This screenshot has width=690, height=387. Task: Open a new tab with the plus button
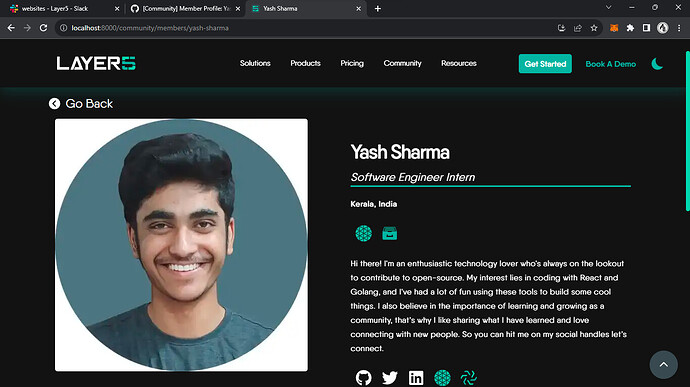coord(378,8)
